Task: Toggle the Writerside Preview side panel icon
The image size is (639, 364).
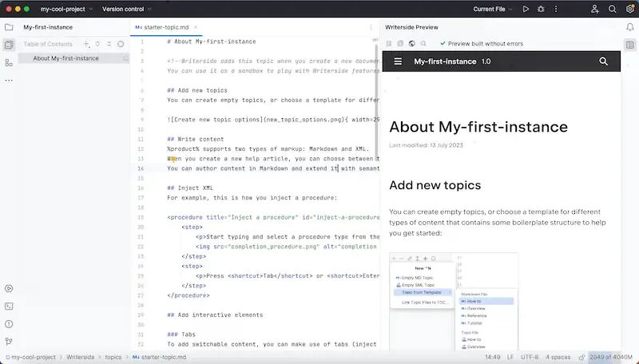Action: coord(630,45)
